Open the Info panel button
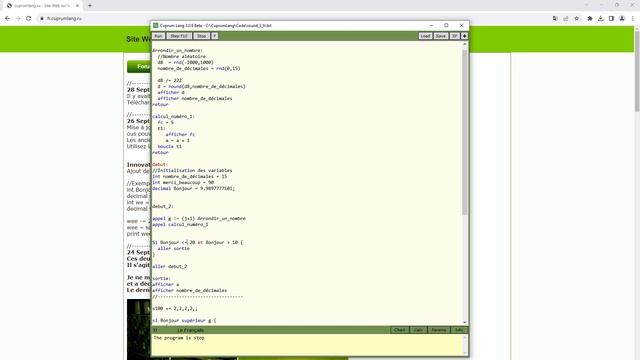Image resolution: width=640 pixels, height=360 pixels. (459, 330)
